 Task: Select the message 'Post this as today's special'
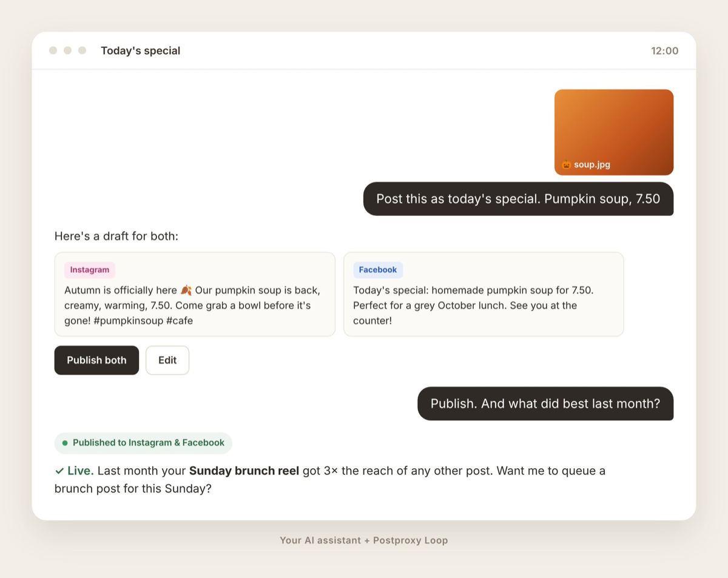518,199
